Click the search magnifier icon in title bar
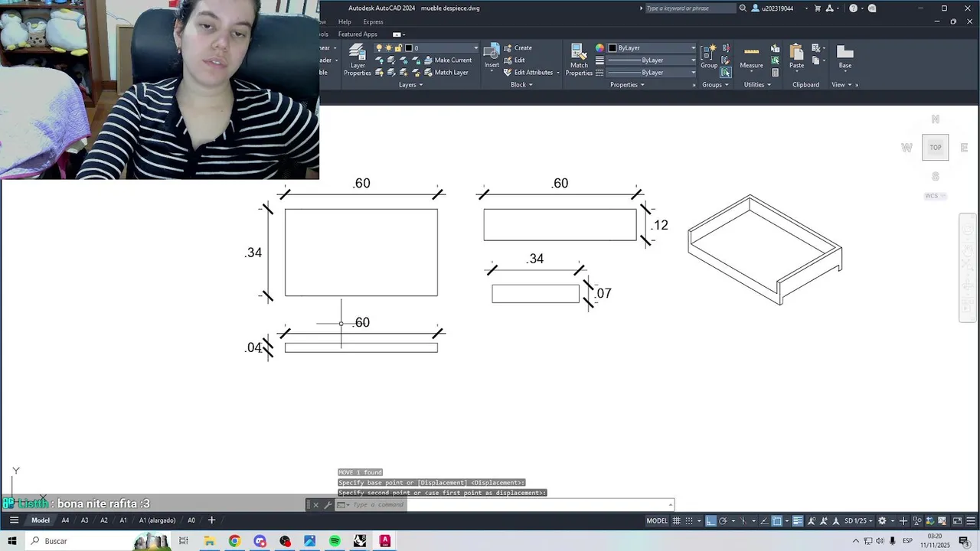 (x=743, y=8)
